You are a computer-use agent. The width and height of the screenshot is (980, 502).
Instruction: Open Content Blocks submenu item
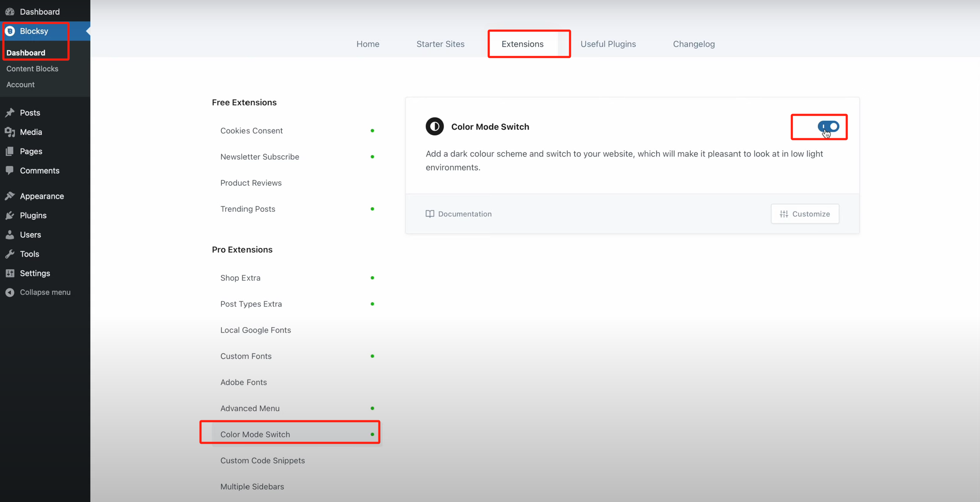32,68
